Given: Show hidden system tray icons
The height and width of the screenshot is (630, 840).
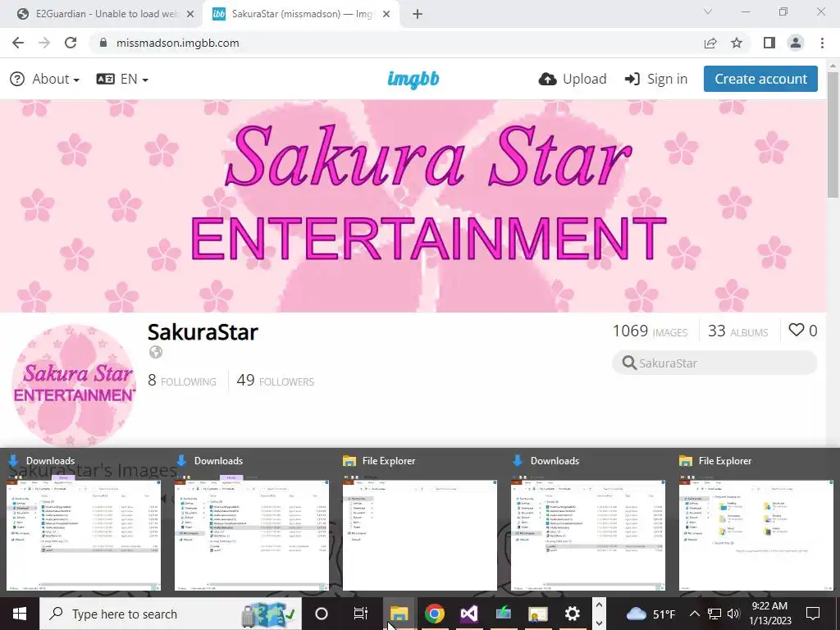Looking at the screenshot, I should (694, 614).
